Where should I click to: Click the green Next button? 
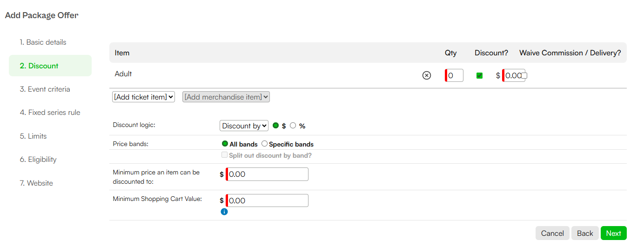point(613,233)
